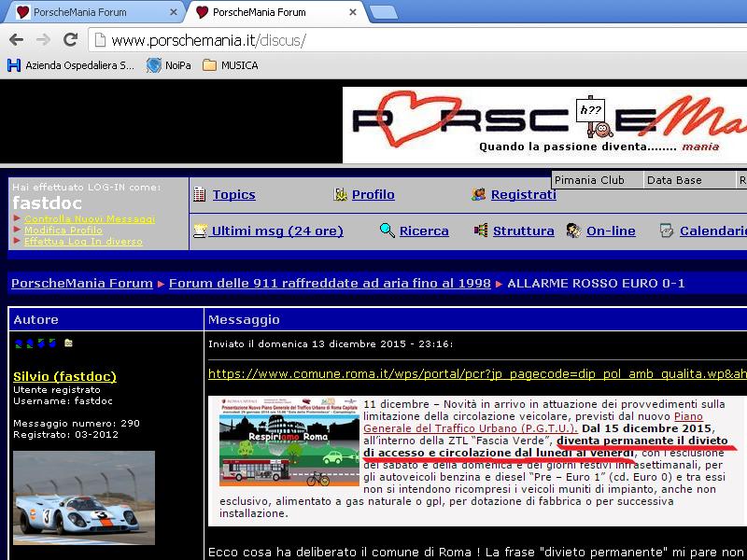The width and height of the screenshot is (747, 560).
Task: Click the yellow link-to-message icon
Action: (68, 343)
